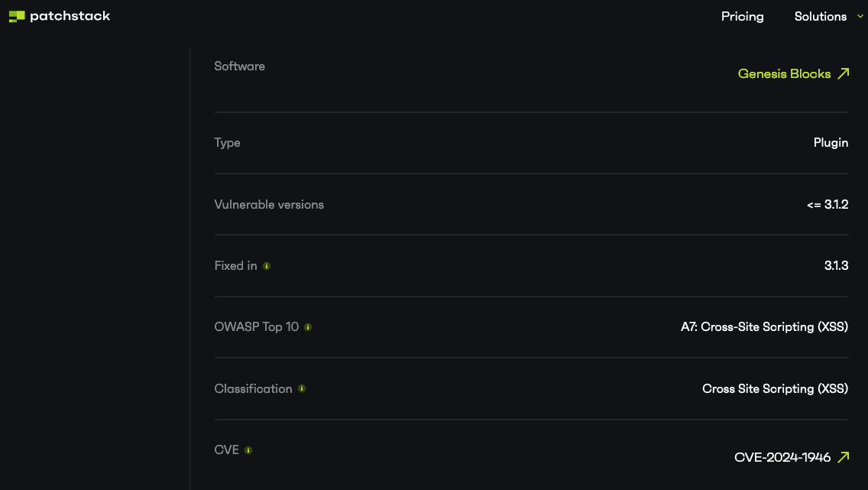This screenshot has height=490, width=868.
Task: Click the patchstack wordmark text
Action: pos(70,16)
